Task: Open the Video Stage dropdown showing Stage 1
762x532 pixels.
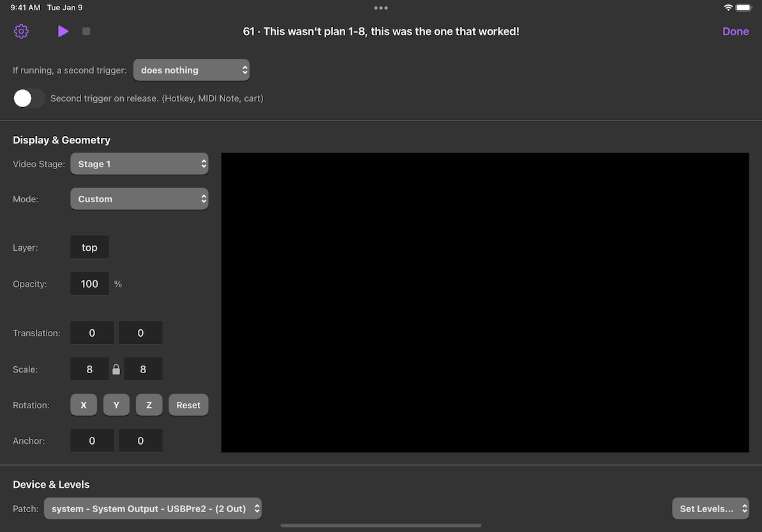Action: pos(139,163)
